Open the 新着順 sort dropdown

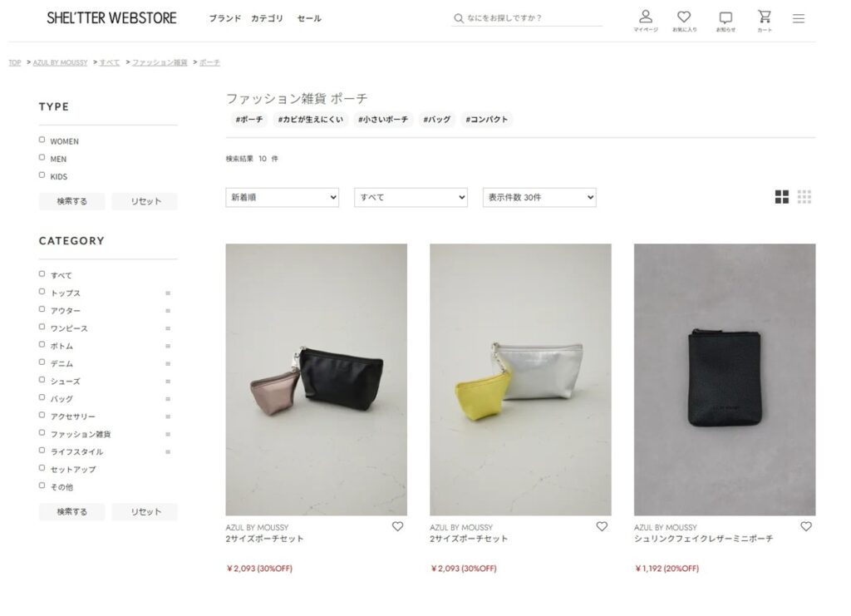283,198
